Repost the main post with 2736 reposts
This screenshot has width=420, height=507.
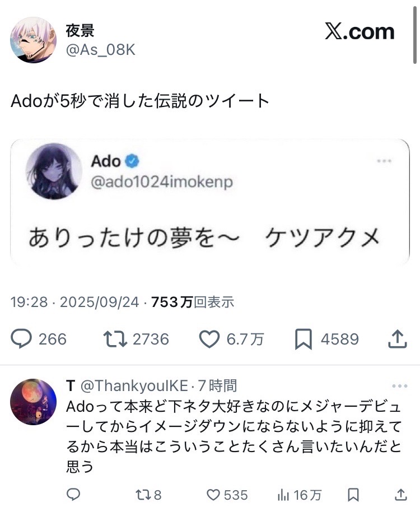coord(115,339)
